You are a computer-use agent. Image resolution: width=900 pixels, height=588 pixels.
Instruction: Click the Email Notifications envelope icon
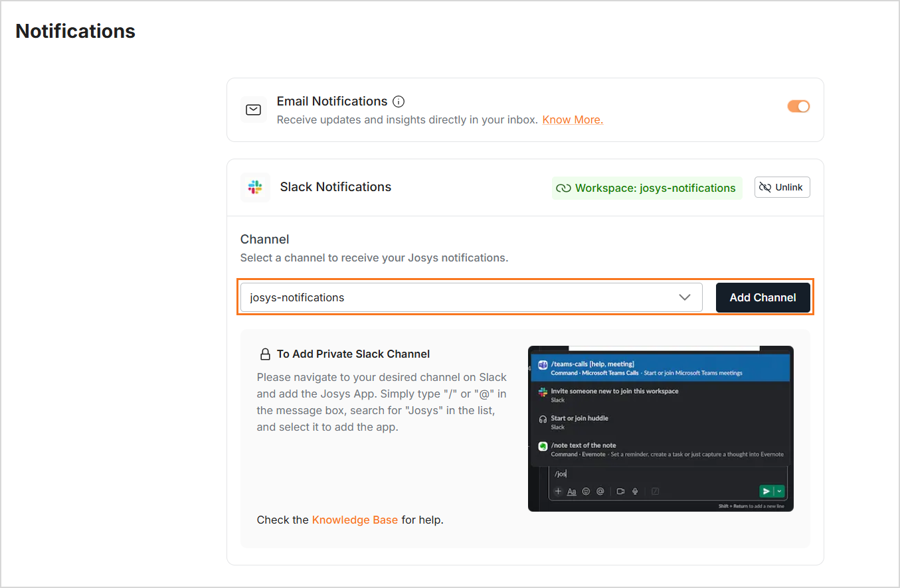pyautogui.click(x=253, y=110)
